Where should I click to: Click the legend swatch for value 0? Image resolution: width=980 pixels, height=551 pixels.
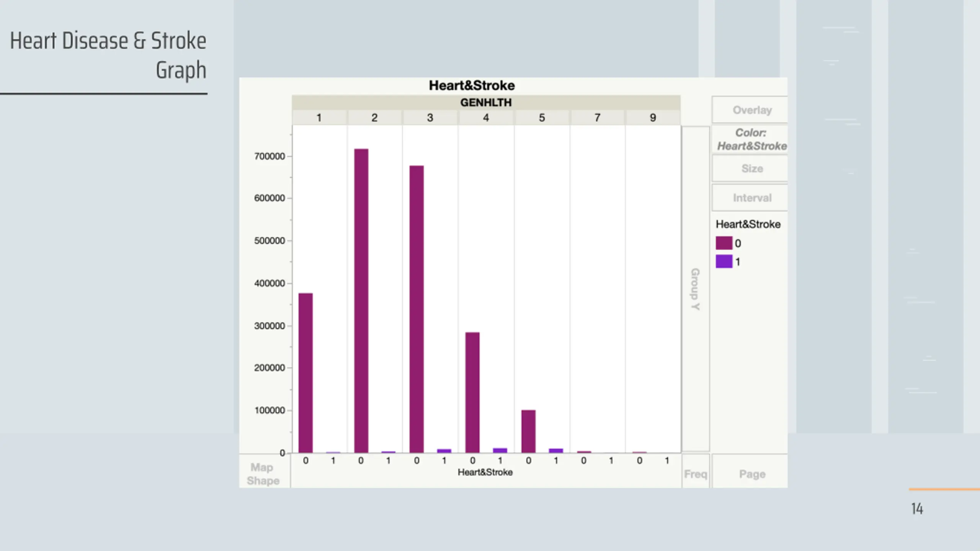pyautogui.click(x=724, y=243)
